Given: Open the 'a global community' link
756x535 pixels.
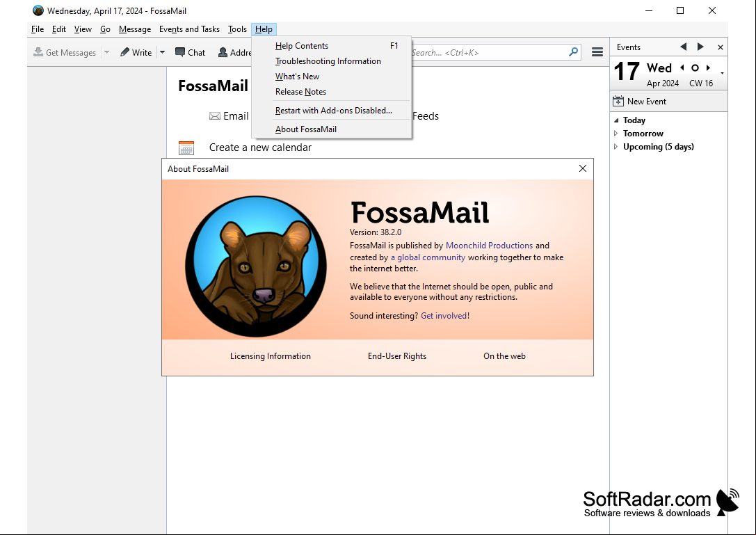Looking at the screenshot, I should [x=428, y=257].
